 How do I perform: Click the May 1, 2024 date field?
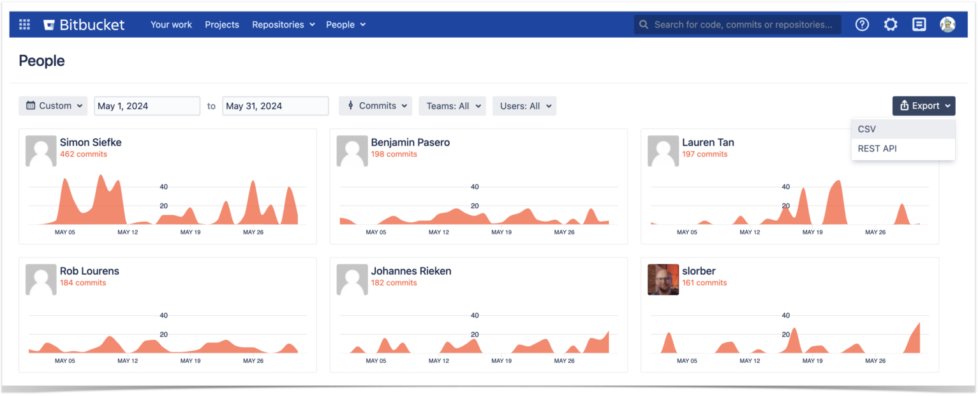point(147,105)
